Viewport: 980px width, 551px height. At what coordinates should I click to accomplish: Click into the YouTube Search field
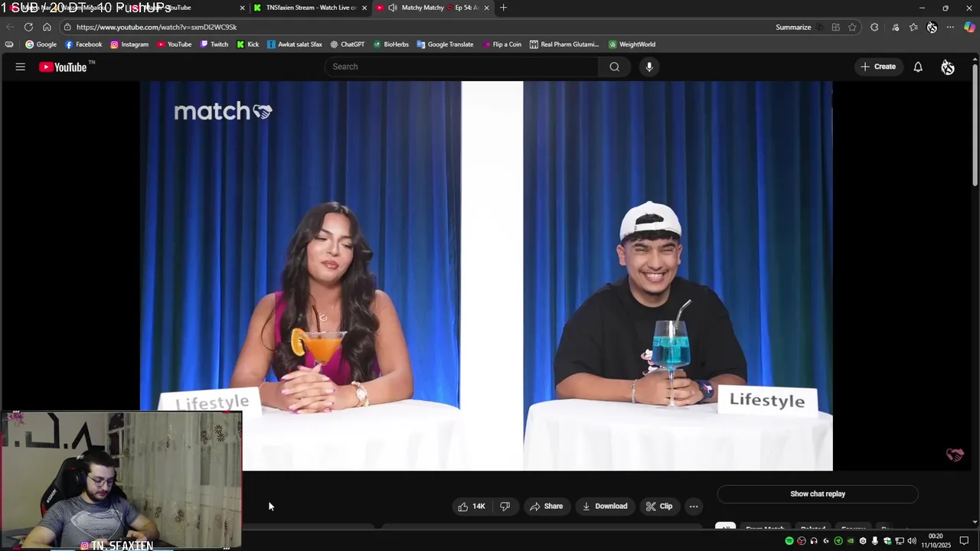tap(462, 67)
